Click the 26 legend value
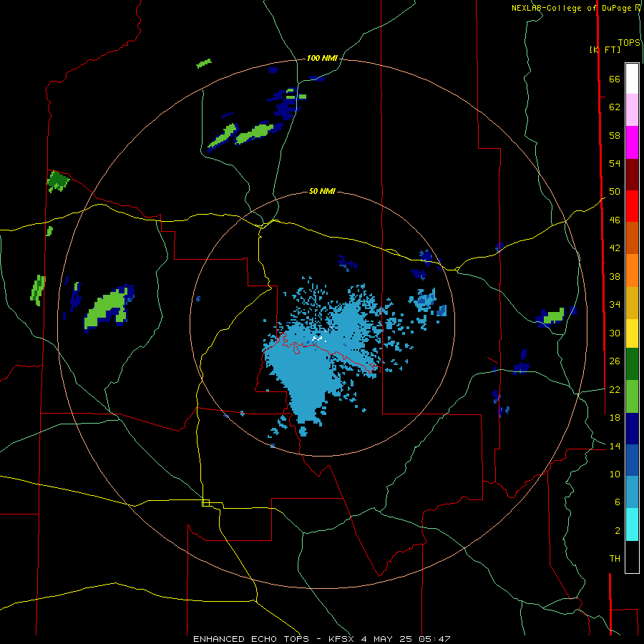This screenshot has height=644, width=644. [615, 361]
